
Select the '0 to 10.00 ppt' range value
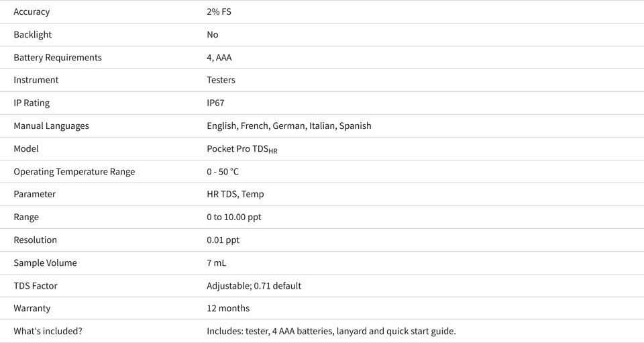pos(234,217)
